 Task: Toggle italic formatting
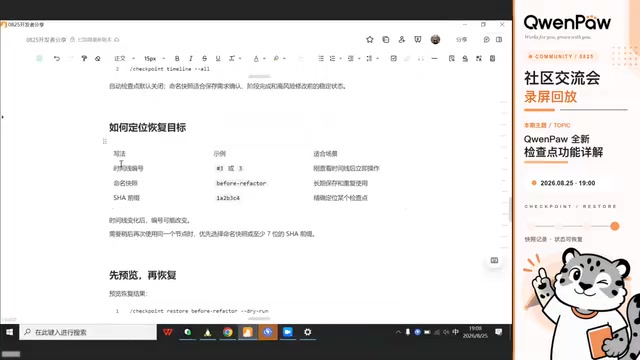191,59
